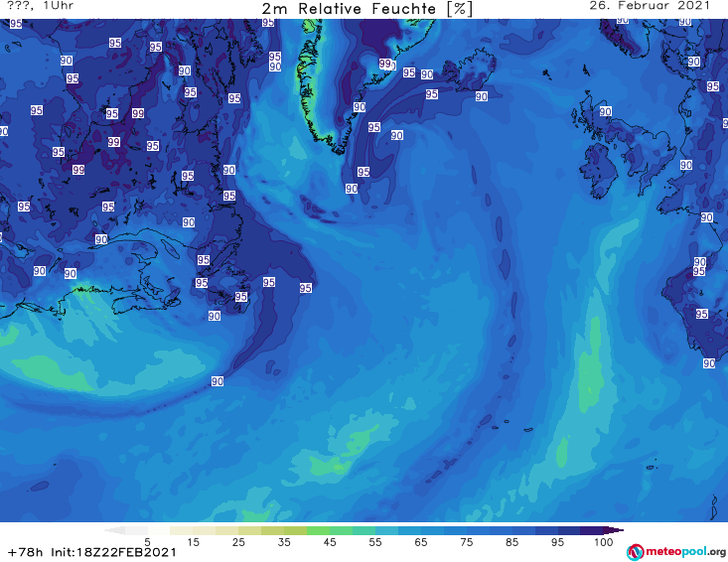Click the legend tick label '100'
Screen dimensions: 728x562
click(604, 541)
